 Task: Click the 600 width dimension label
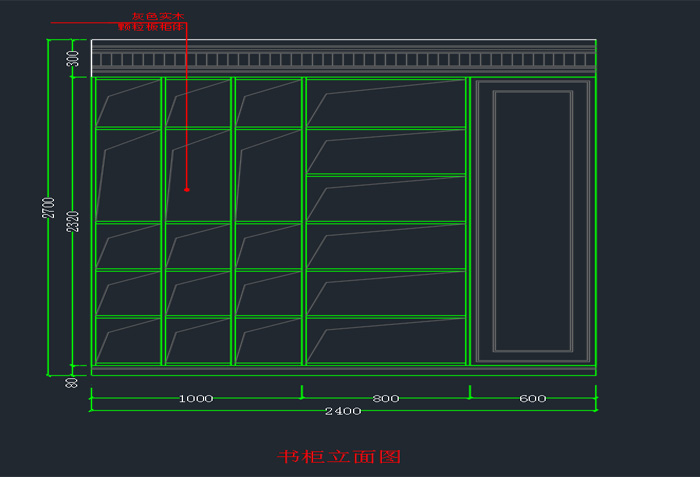point(533,398)
